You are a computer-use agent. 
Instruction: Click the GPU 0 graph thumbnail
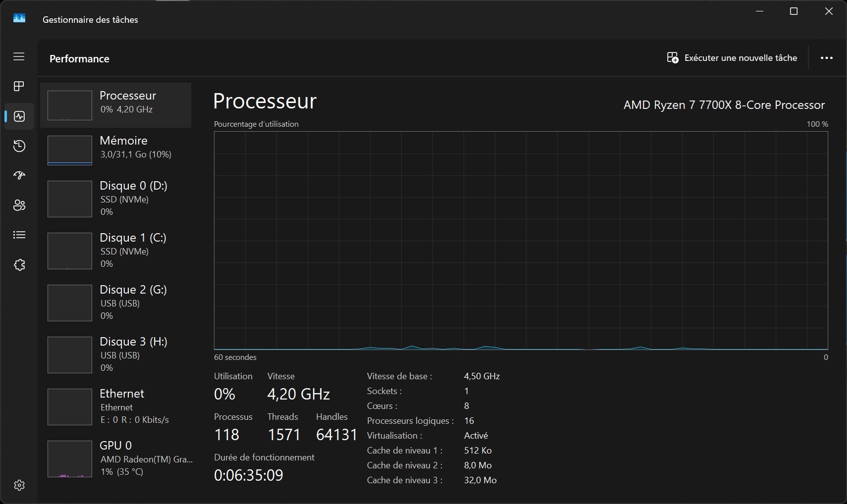click(x=70, y=459)
